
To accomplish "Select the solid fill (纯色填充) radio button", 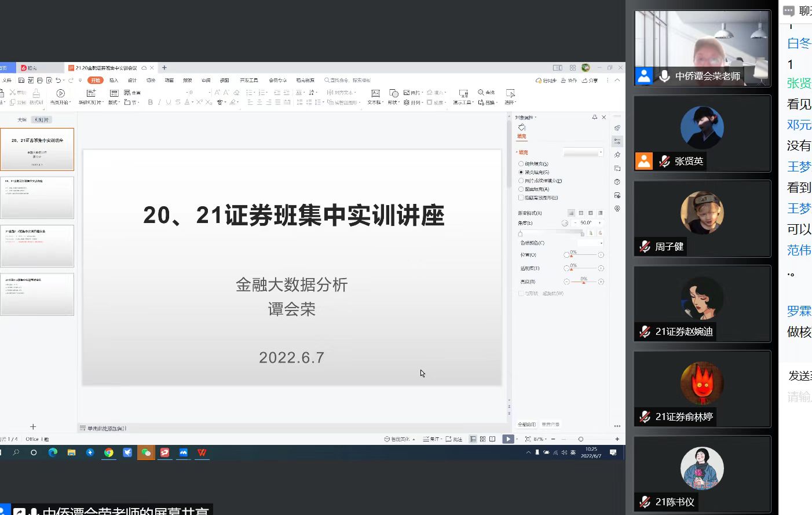I will pyautogui.click(x=521, y=164).
